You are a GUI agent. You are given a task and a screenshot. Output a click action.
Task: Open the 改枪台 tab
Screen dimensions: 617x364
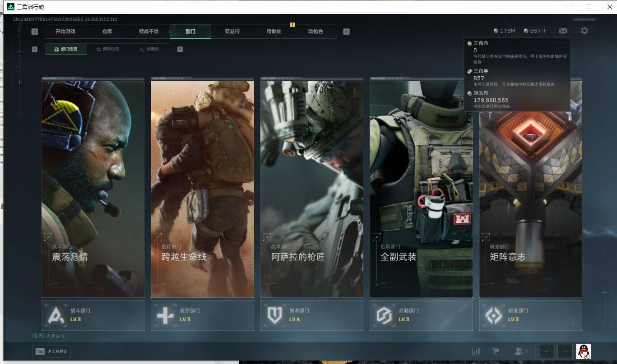pyautogui.click(x=315, y=32)
